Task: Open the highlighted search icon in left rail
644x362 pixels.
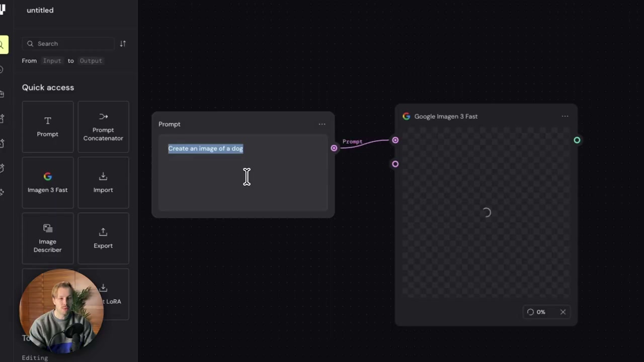Action: (x=3, y=45)
